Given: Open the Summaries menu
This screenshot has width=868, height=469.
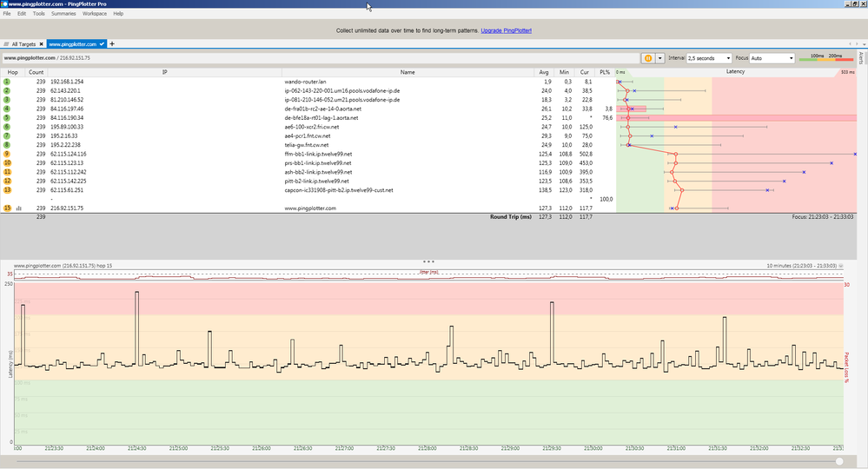Looking at the screenshot, I should coord(63,14).
